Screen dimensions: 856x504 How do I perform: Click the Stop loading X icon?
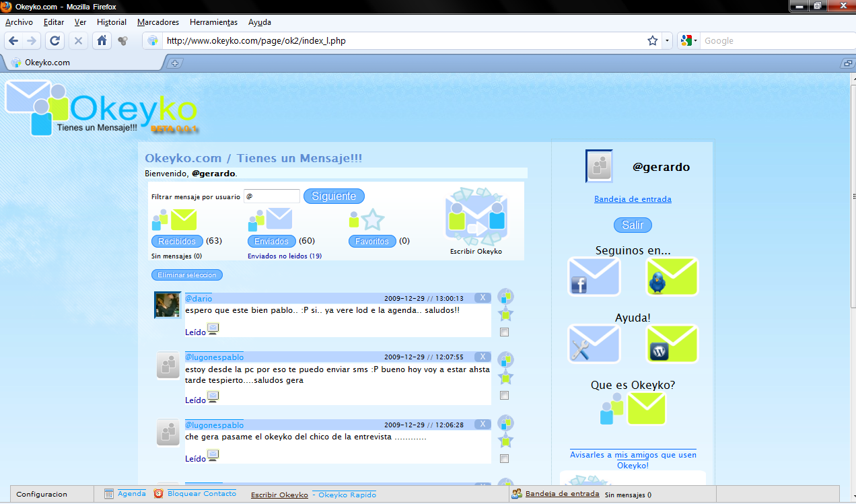78,41
